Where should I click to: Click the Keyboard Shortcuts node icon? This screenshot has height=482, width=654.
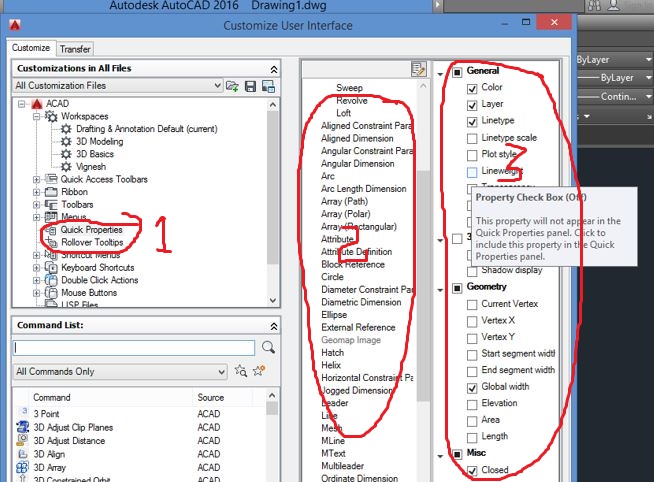coord(51,267)
